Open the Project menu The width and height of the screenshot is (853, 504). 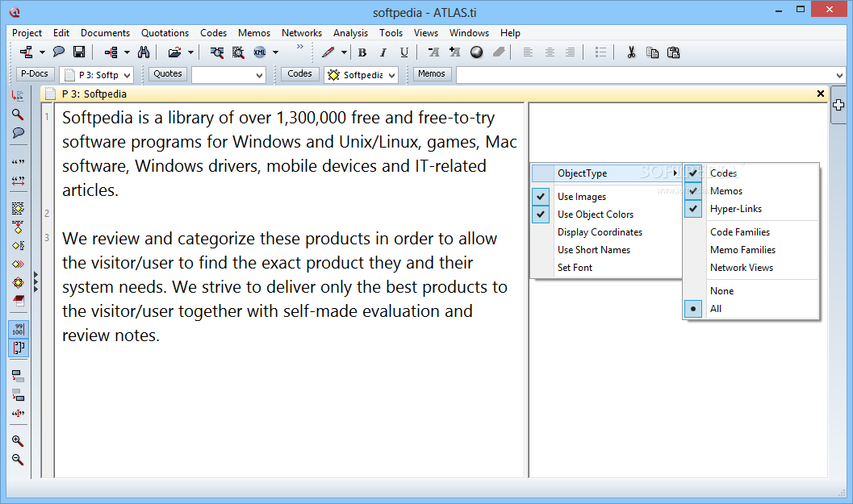pyautogui.click(x=27, y=32)
